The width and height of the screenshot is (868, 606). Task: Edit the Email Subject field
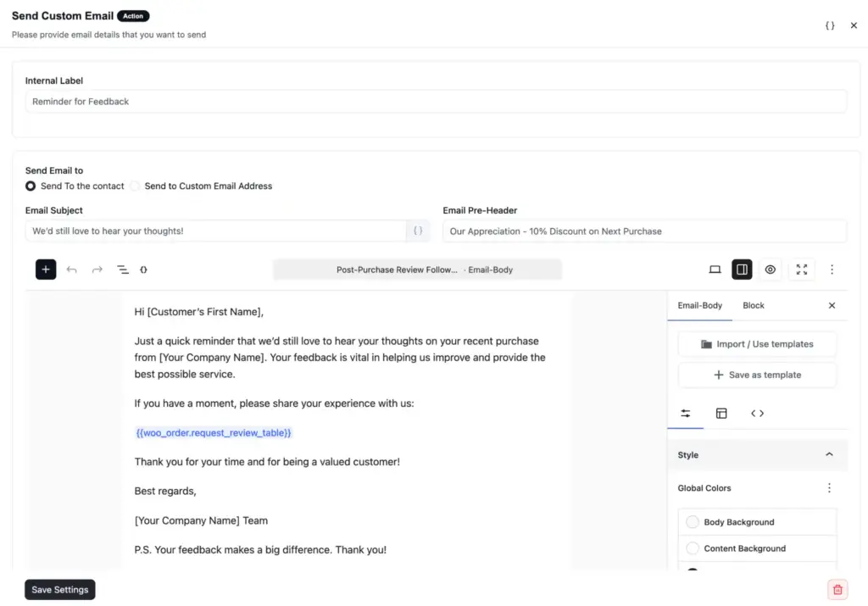(216, 231)
